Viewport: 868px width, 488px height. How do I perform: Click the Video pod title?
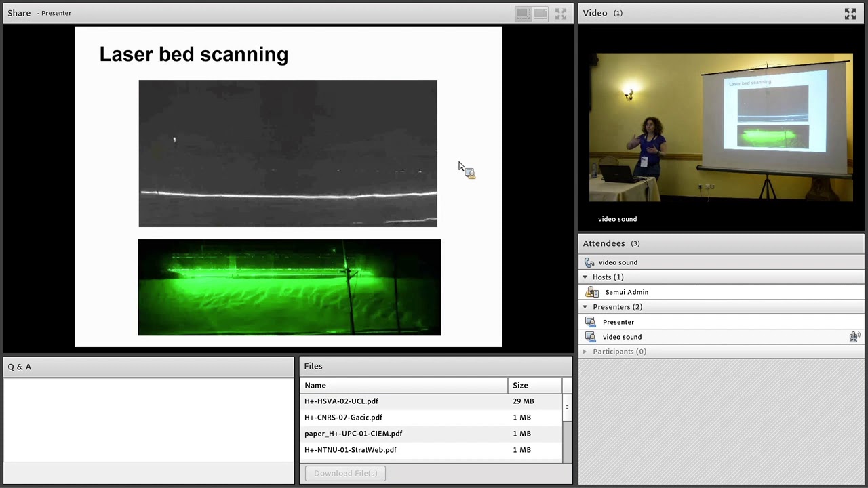595,13
